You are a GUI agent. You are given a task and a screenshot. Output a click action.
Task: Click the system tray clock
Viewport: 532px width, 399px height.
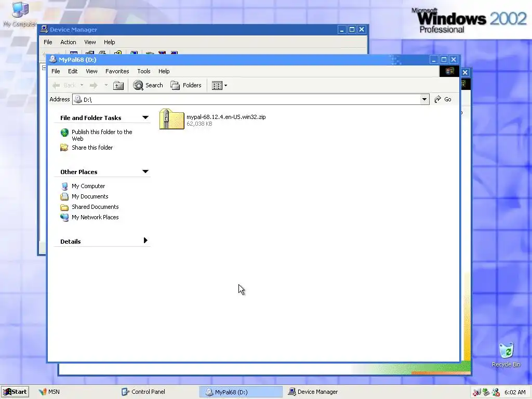coord(515,392)
